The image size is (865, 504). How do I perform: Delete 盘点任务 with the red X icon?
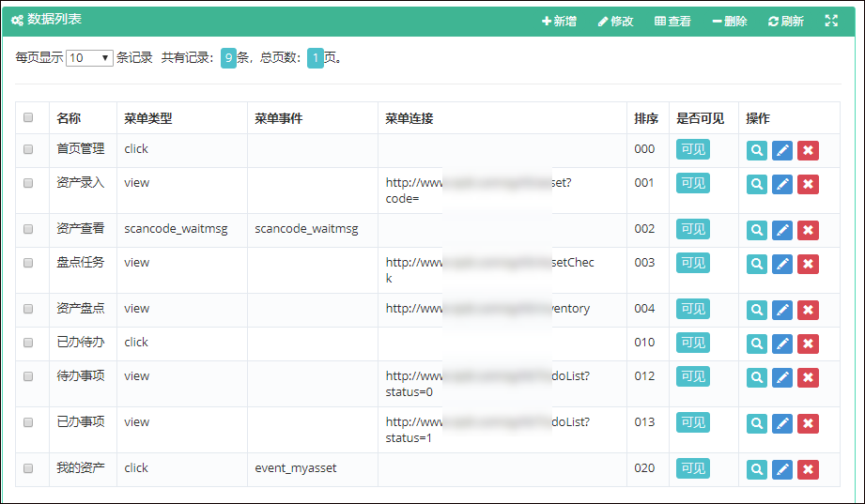tap(809, 264)
